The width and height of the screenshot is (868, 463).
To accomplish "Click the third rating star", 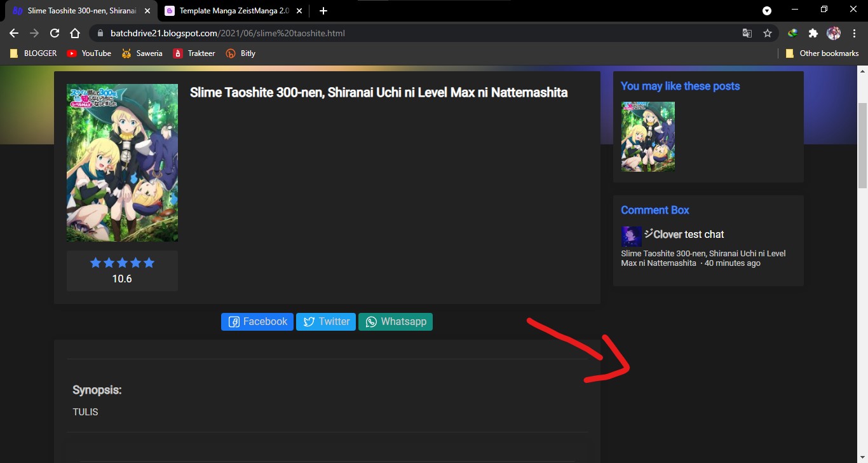I will [x=122, y=263].
